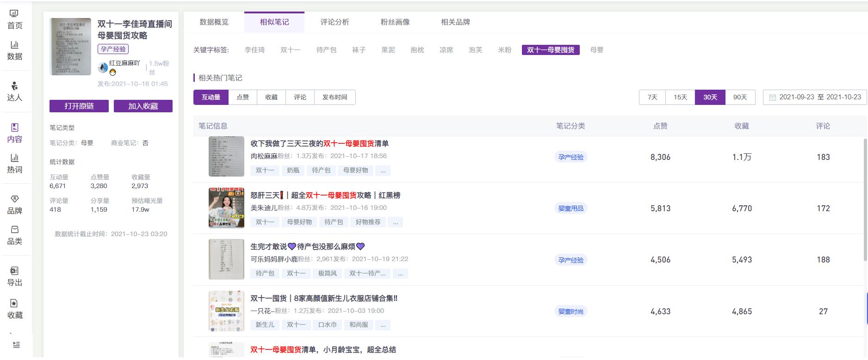
Task: Open thumbnail of 怒肝三天 note
Action: [226, 208]
